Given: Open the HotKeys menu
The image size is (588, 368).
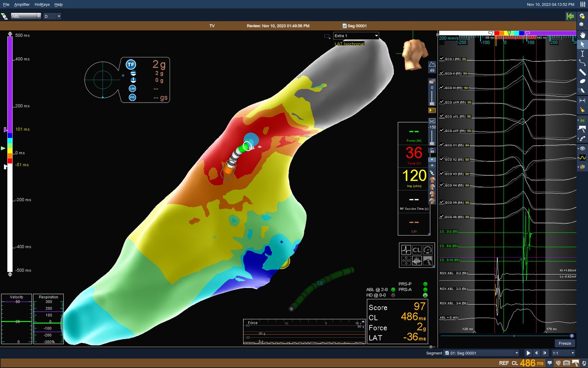Looking at the screenshot, I should tap(42, 4).
